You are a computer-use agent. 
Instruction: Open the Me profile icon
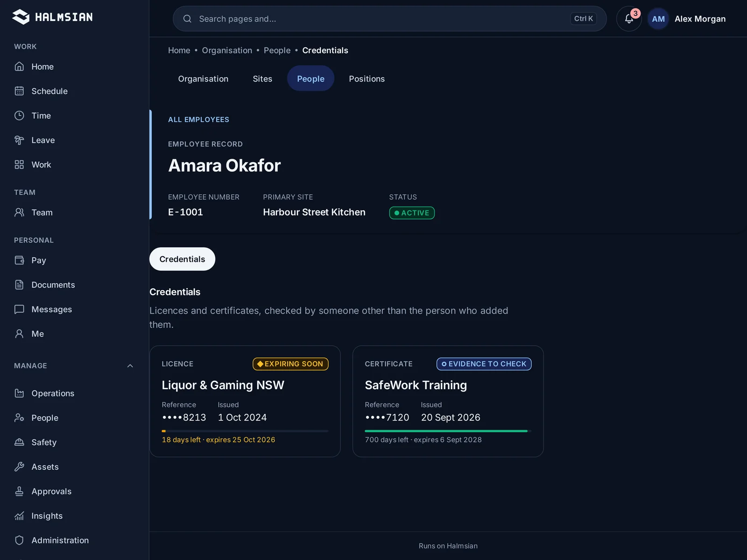(x=19, y=334)
